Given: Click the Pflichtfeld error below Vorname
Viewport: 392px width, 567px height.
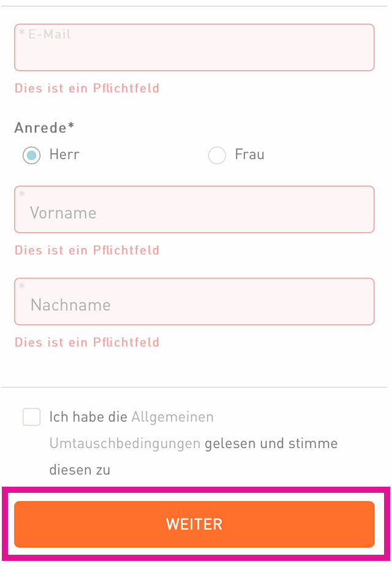Looking at the screenshot, I should 87,250.
